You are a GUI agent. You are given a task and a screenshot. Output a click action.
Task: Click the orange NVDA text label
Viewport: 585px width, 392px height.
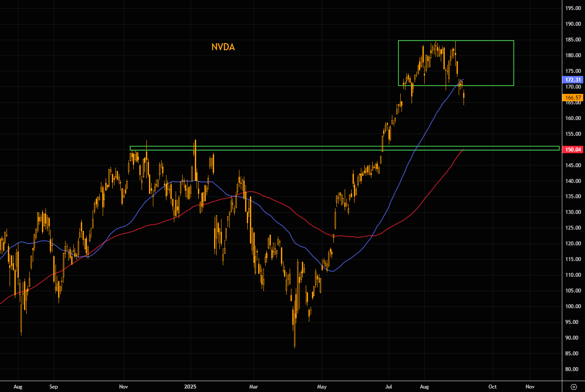223,47
